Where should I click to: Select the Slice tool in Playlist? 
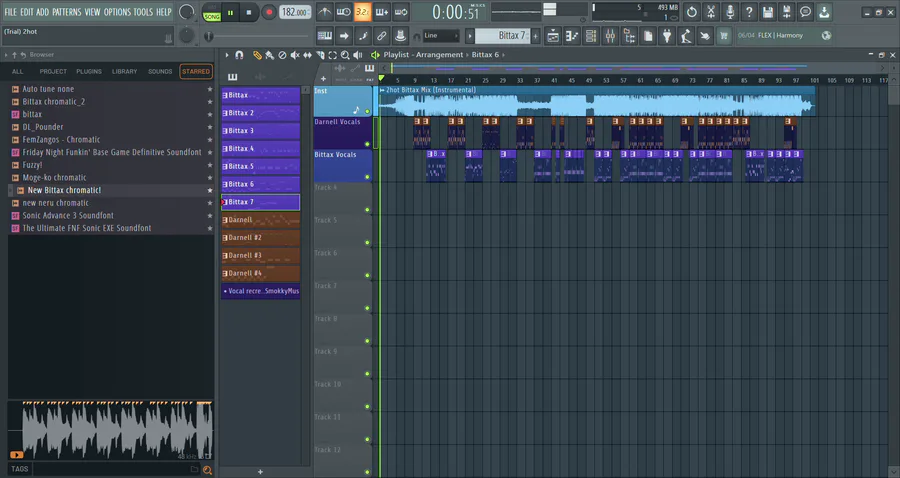tap(320, 55)
